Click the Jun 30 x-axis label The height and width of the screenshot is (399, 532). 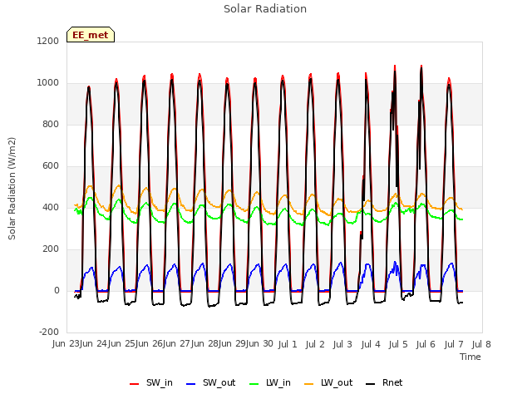tap(259, 344)
